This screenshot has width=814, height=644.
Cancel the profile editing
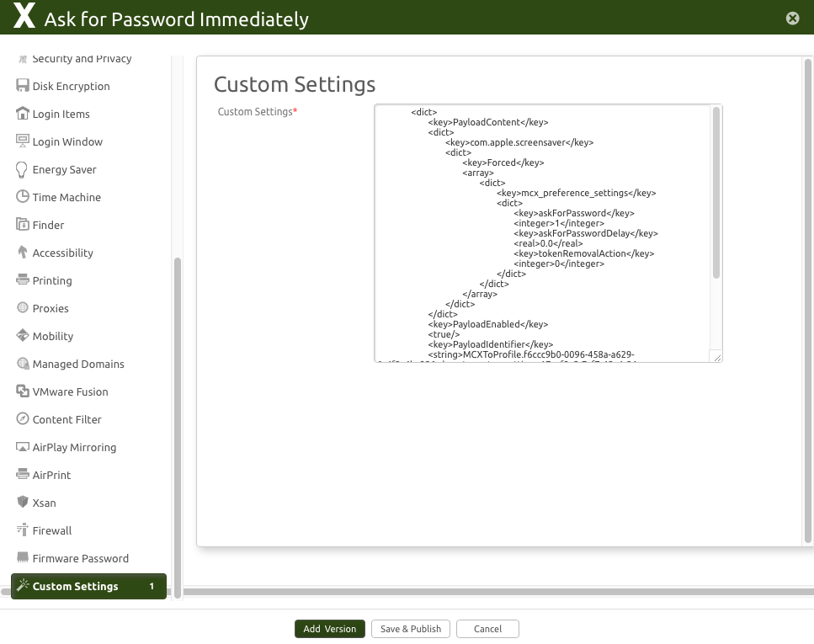[487, 628]
